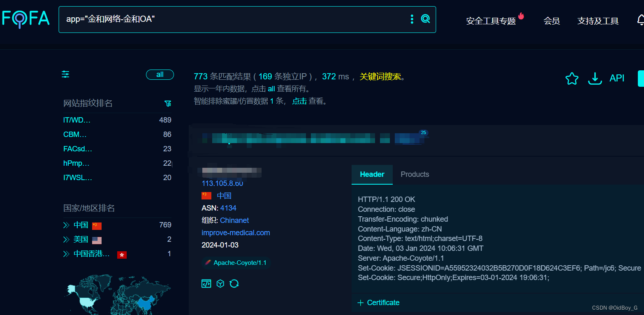Click funnel icon beside 网站指纹排名
Screen dimensions: 644x315
click(x=168, y=103)
